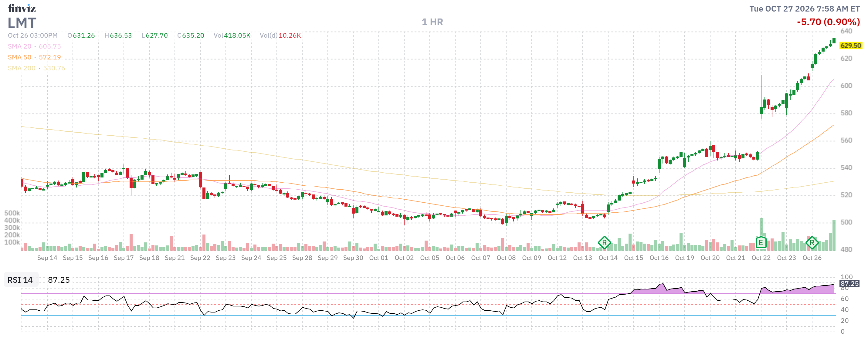Click the LMT ticker symbol

[x=22, y=23]
